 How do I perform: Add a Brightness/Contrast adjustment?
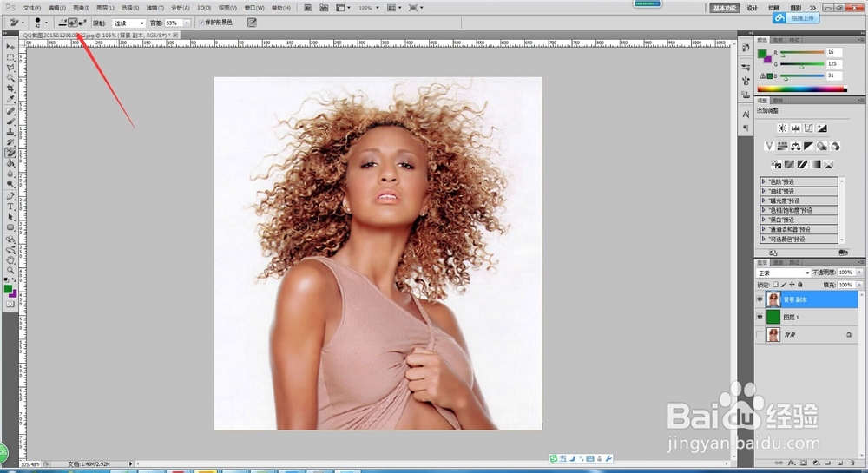pyautogui.click(x=782, y=128)
